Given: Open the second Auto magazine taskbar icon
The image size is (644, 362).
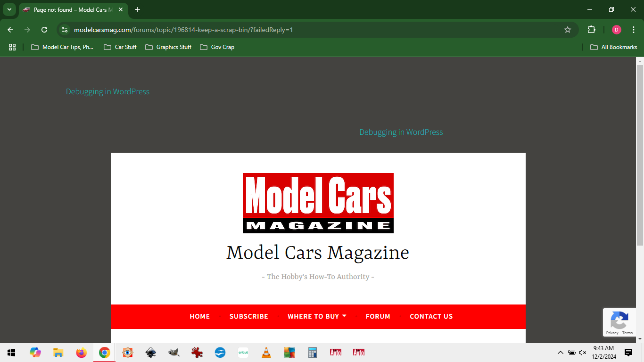Looking at the screenshot, I should click(x=359, y=353).
